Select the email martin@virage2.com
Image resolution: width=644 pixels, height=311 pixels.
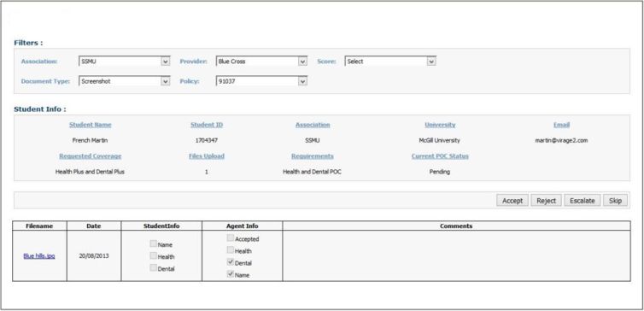[561, 140]
